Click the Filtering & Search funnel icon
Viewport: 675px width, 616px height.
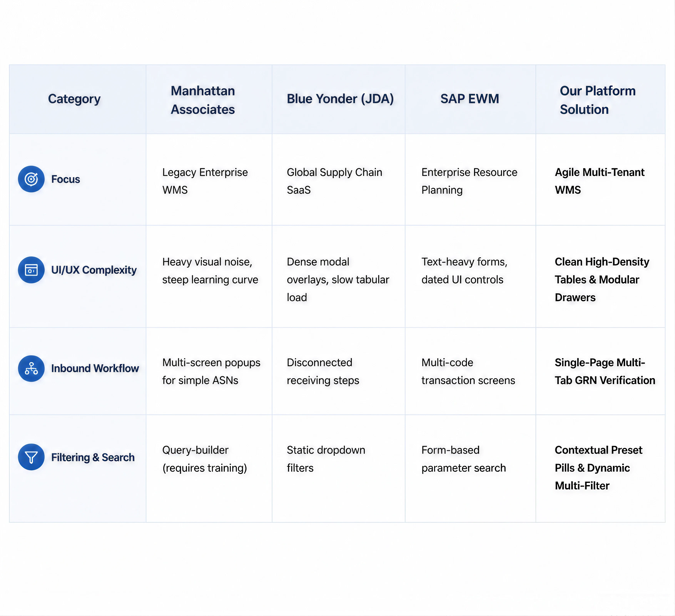click(31, 457)
